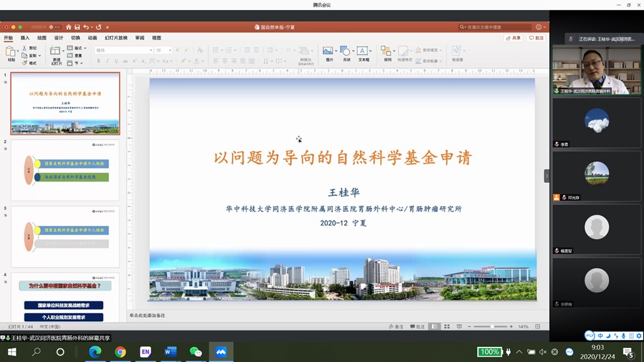Click the Home icon in quick access toolbar
Viewport: 644px width, 362px height.
[68, 27]
